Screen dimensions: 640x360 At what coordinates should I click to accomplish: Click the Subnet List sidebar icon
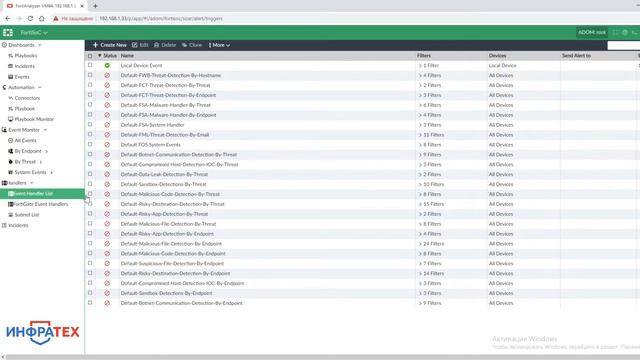pyautogui.click(x=11, y=215)
